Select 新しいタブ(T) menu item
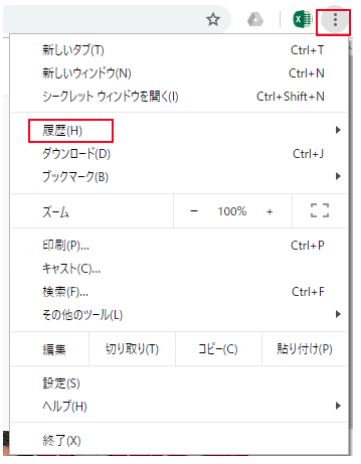Image resolution: width=361 pixels, height=464 pixels. 179,50
